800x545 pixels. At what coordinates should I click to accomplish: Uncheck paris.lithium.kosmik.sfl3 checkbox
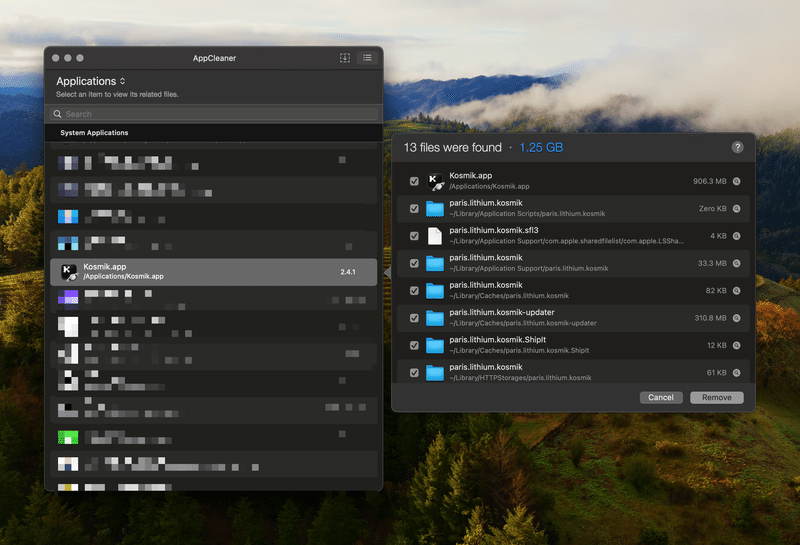[414, 236]
